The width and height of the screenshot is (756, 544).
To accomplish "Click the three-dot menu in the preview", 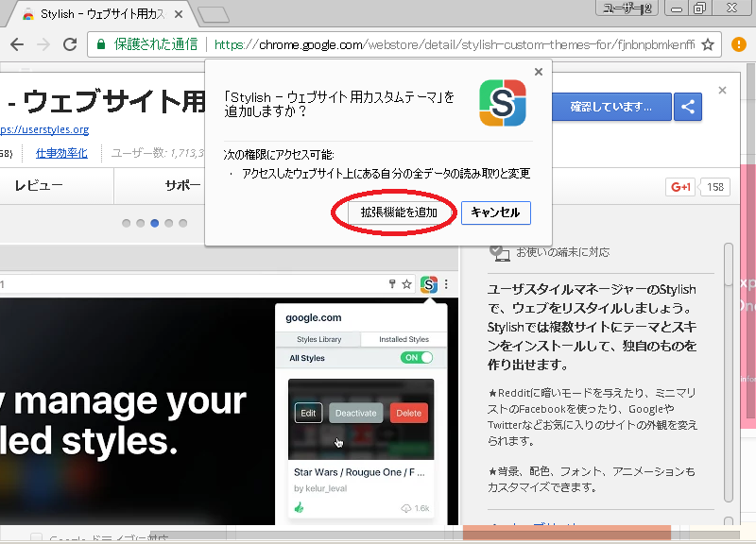I will (x=446, y=284).
